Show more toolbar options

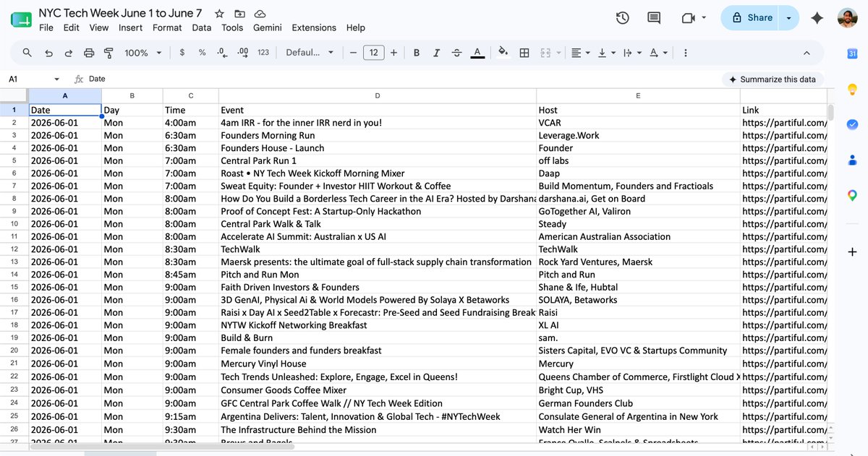[685, 53]
